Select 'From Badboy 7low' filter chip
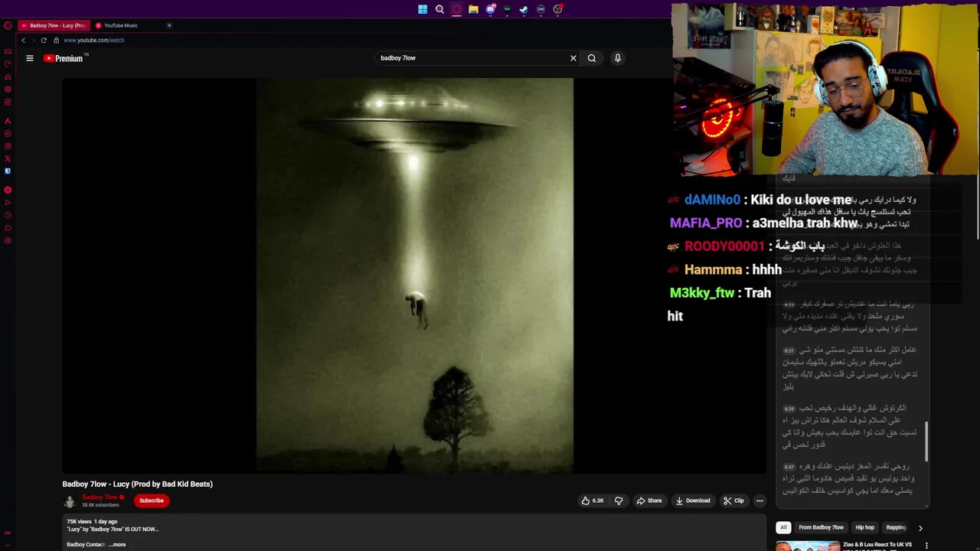The image size is (980, 551). 821,527
